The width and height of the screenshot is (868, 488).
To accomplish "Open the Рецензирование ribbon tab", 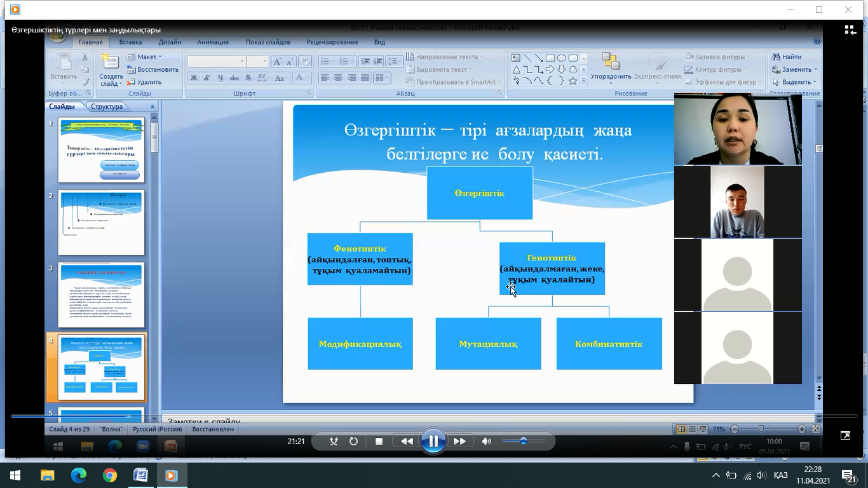I will coord(332,42).
